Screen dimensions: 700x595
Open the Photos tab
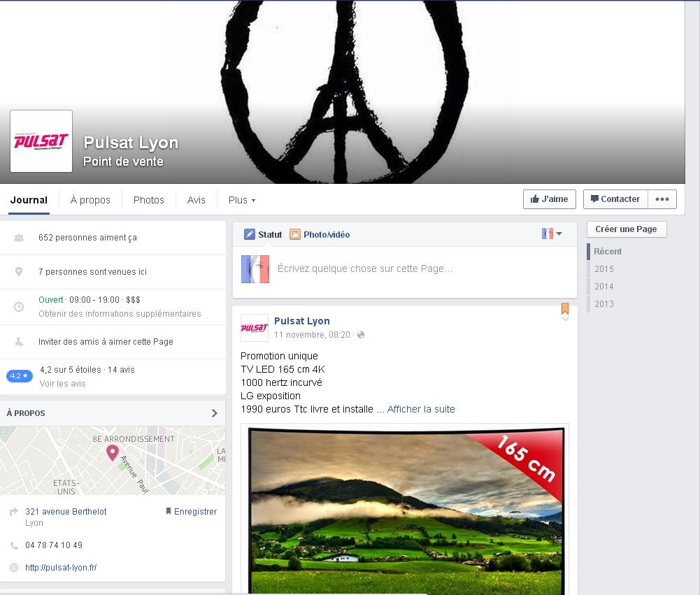tap(149, 200)
